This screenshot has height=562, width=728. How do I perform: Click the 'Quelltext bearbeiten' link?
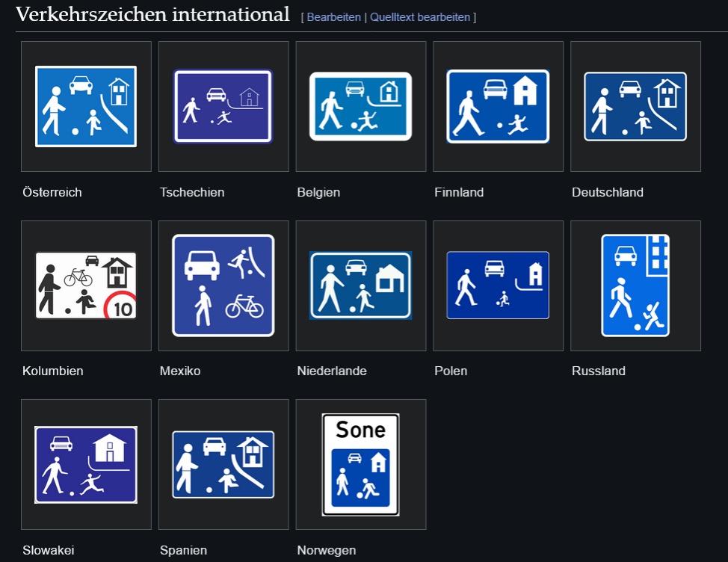tap(420, 17)
